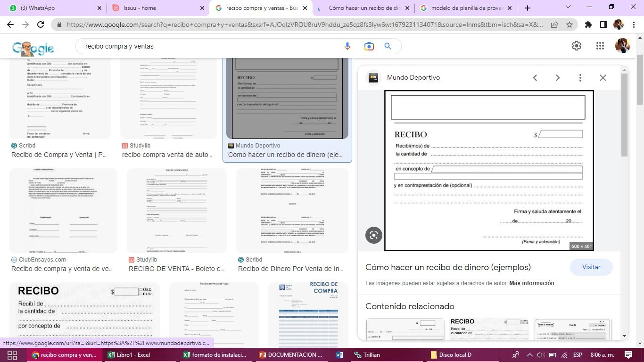Screen dimensions: 644x362
Task: Open Google apps grid
Action: [600, 46]
